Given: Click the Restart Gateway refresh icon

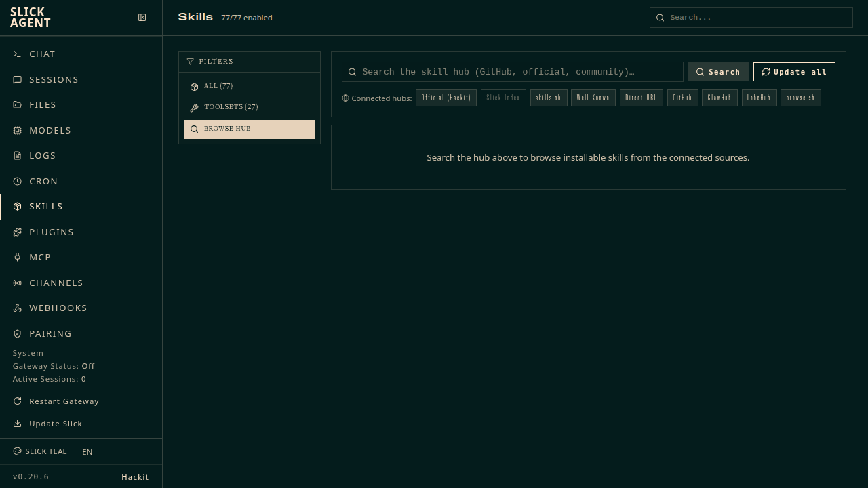Looking at the screenshot, I should pyautogui.click(x=17, y=401).
